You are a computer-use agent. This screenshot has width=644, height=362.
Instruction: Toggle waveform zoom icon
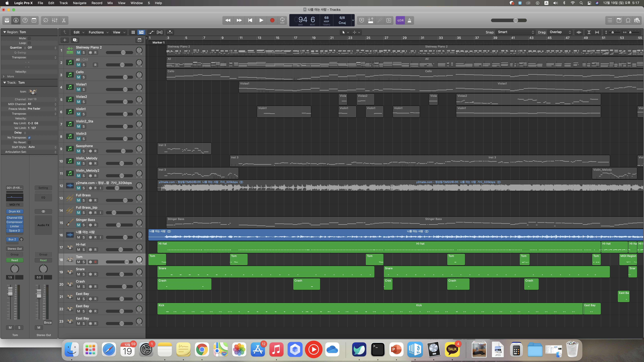(x=579, y=32)
